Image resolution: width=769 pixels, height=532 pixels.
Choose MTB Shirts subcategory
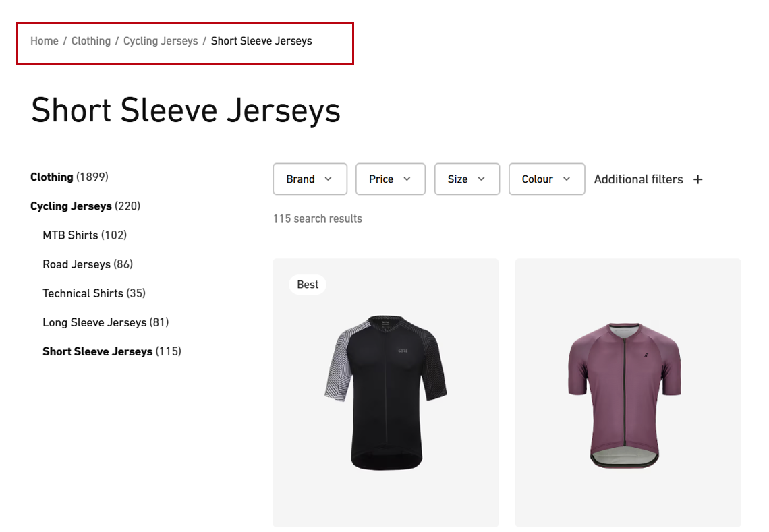[70, 235]
